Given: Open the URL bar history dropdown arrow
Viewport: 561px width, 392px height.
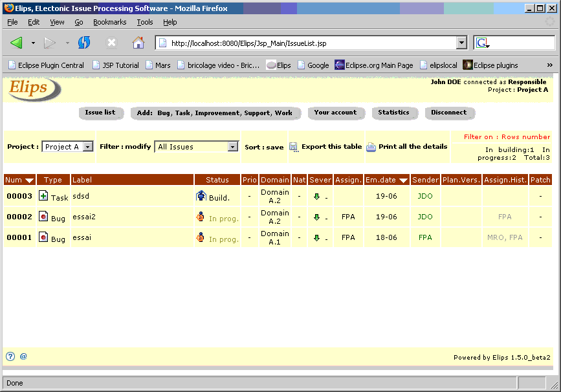Looking at the screenshot, I should pos(461,43).
